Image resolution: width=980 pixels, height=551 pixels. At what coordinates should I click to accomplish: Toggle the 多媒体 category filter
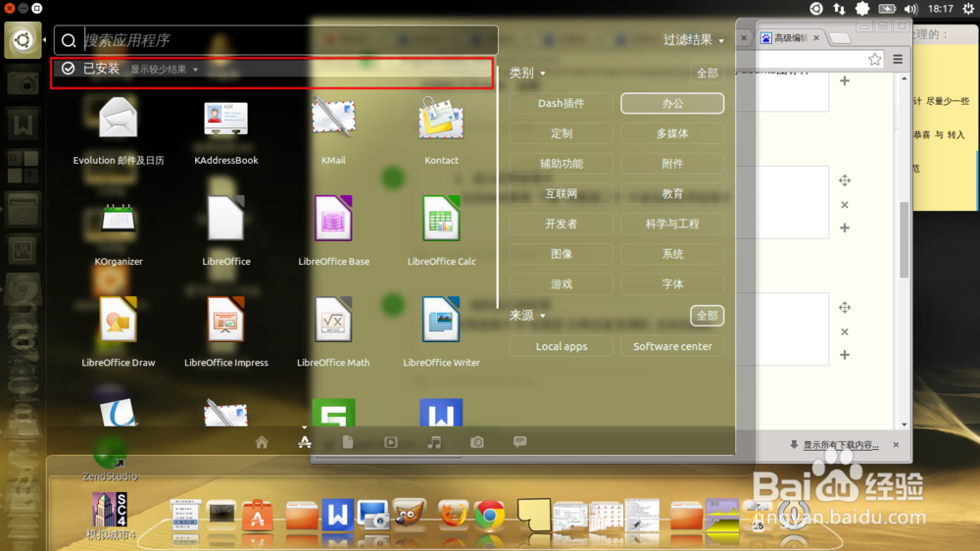tap(672, 133)
